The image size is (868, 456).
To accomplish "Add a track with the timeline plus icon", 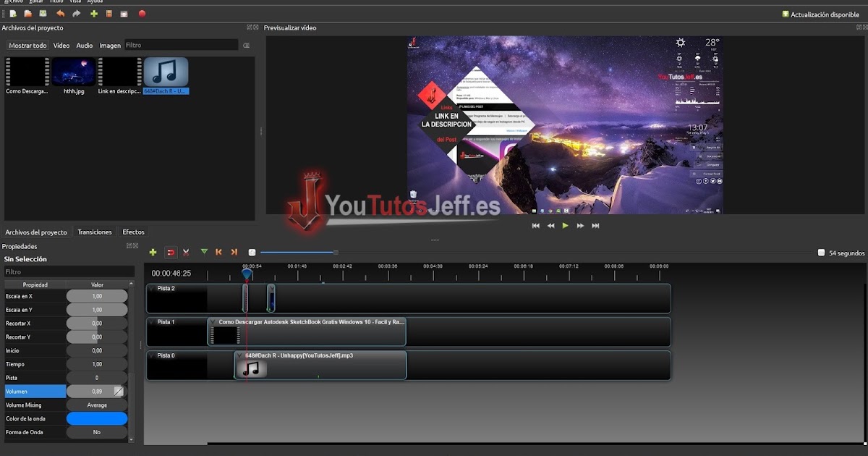I will (x=153, y=252).
